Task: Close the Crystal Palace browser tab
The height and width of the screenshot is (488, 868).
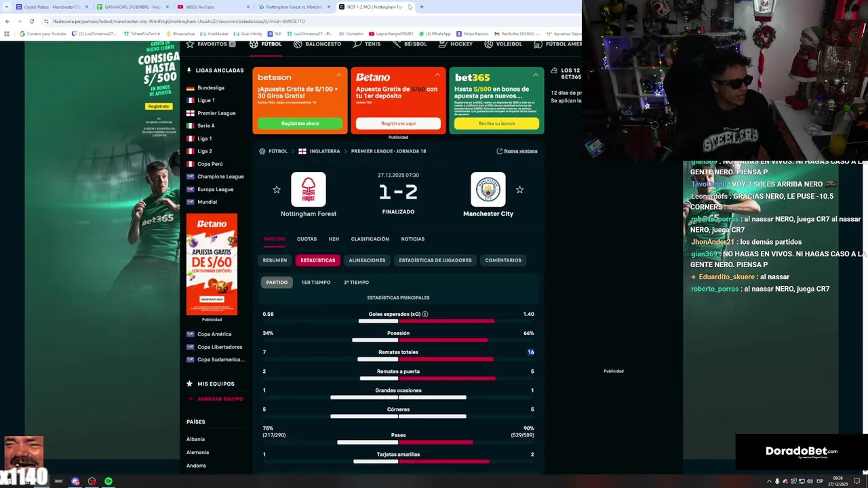Action: (x=86, y=7)
